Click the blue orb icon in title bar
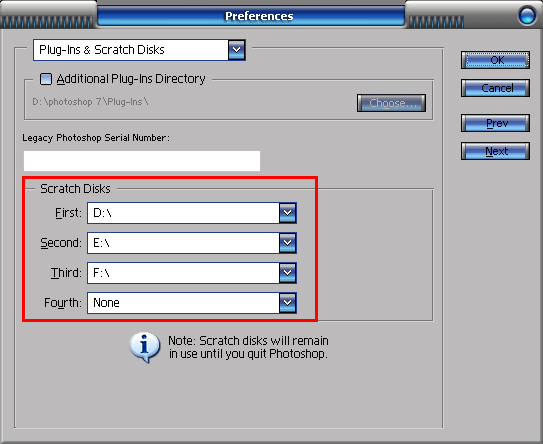The width and height of the screenshot is (543, 444). tap(527, 15)
